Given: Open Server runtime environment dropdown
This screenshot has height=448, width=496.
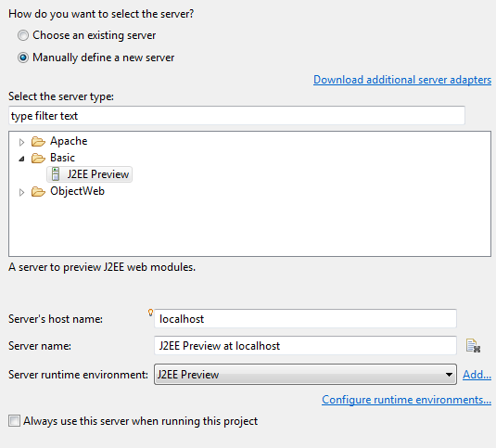Looking at the screenshot, I should click(305, 375).
